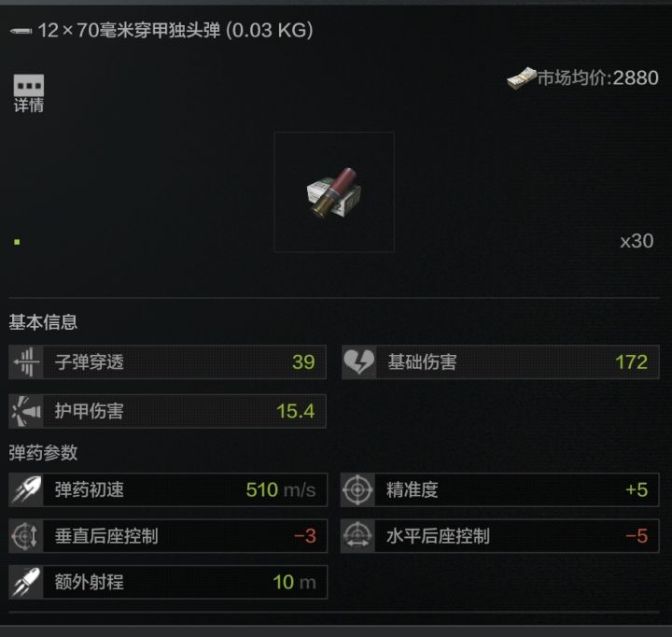Click the 市场均价:2880 price label

point(598,78)
